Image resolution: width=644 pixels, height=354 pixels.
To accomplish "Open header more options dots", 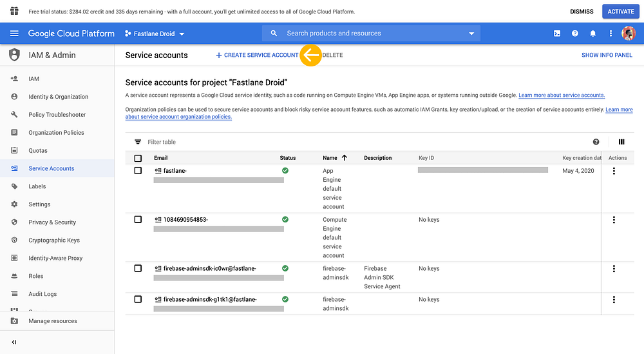I will [611, 34].
